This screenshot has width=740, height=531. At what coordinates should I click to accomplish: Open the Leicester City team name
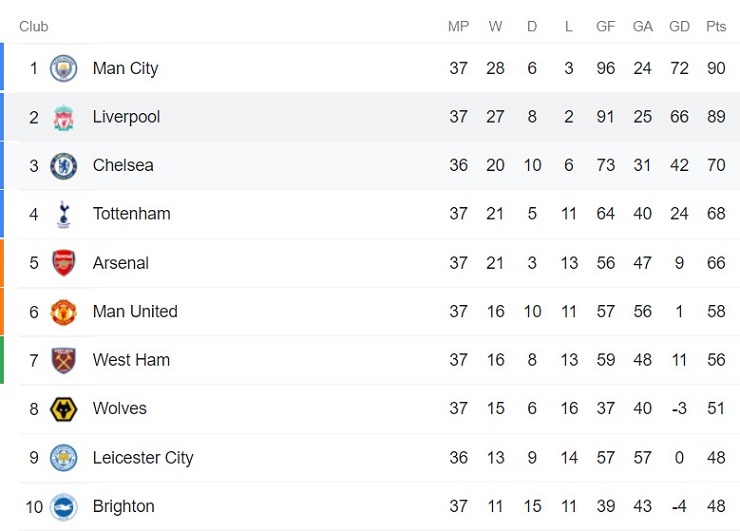(x=143, y=457)
